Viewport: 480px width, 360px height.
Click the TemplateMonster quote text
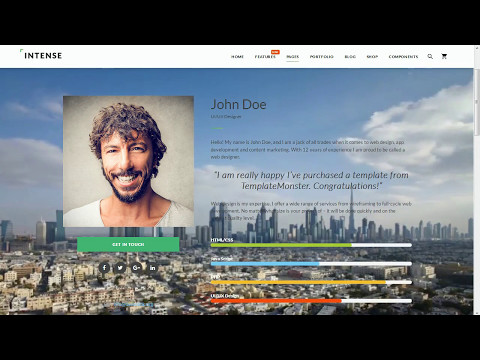coord(311,180)
